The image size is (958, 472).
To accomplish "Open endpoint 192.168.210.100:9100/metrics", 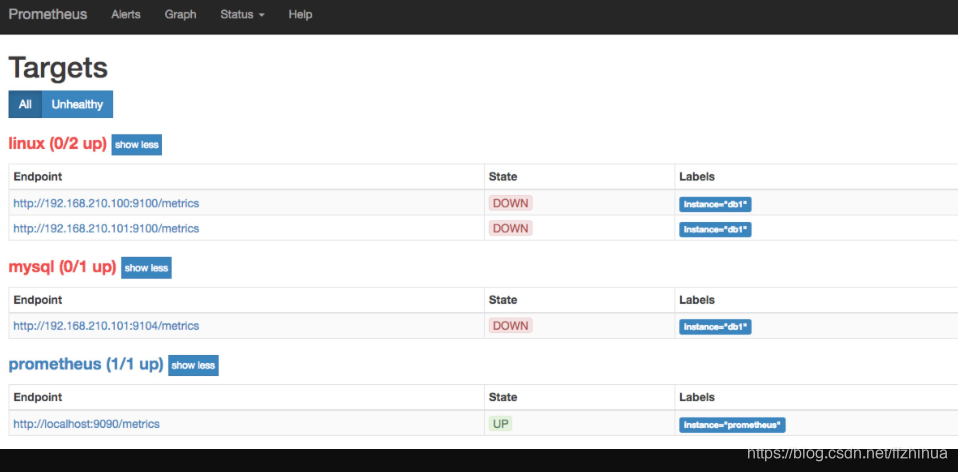I will (106, 203).
